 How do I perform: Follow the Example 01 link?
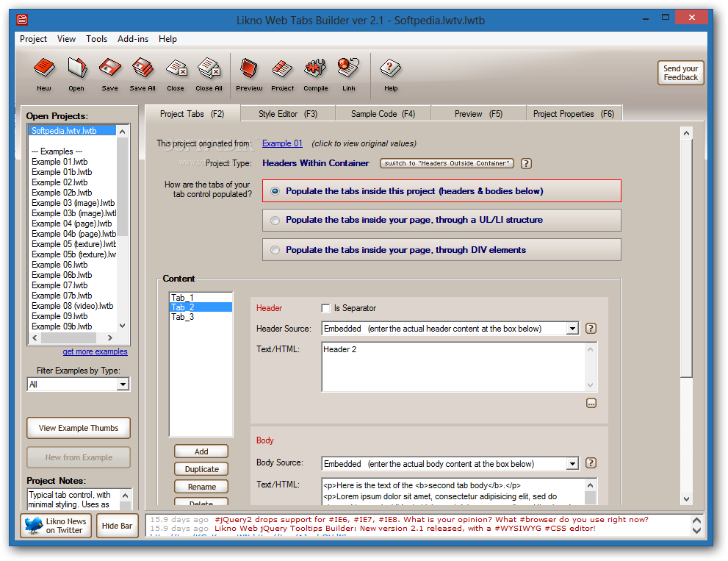(x=282, y=143)
